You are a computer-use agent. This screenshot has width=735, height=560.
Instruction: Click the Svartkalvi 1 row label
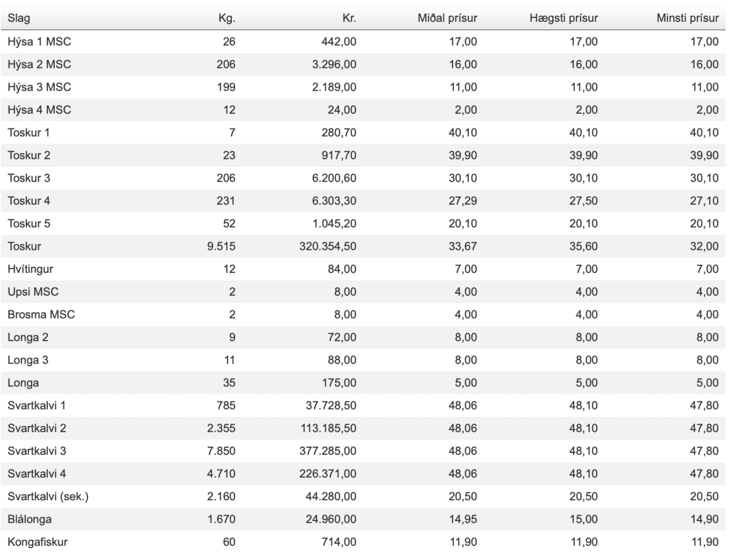click(x=36, y=405)
